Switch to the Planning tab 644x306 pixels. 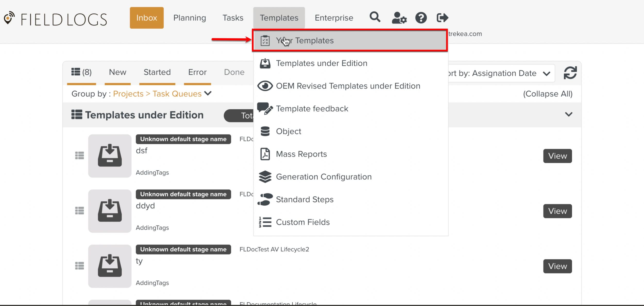[190, 18]
